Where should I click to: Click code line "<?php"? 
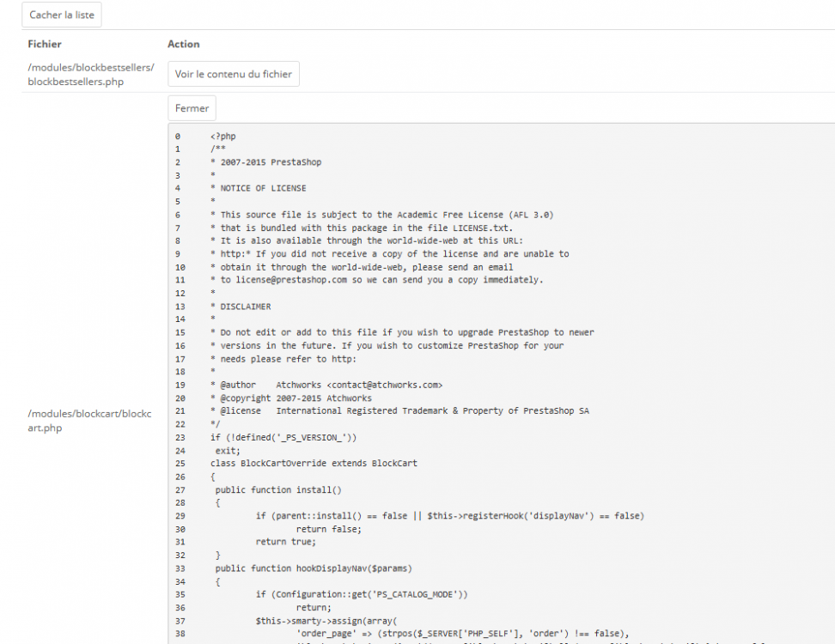pos(223,137)
